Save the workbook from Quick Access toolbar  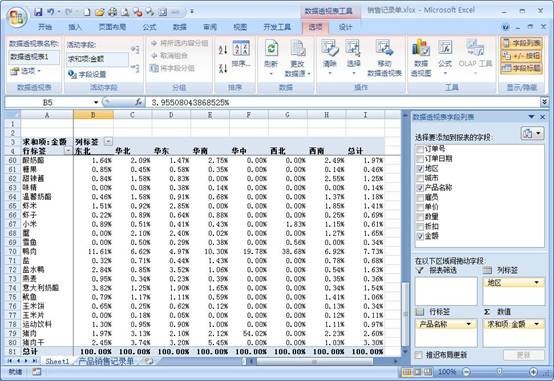[39, 12]
